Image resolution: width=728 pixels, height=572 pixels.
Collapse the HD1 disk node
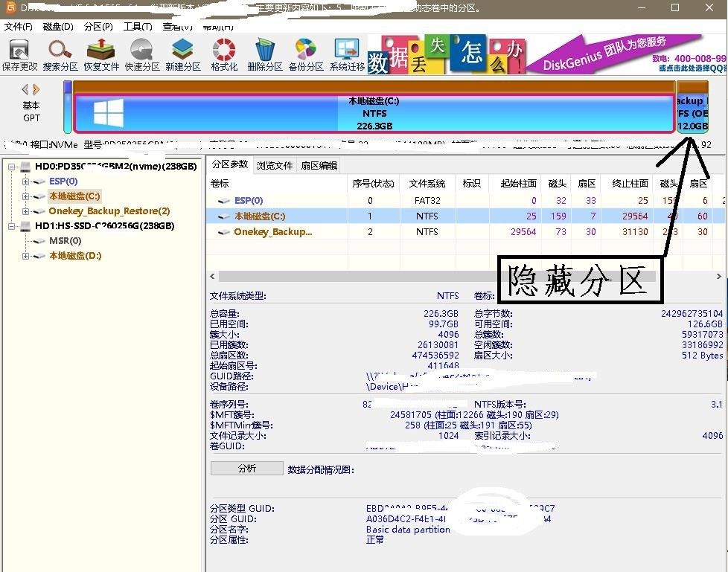pos(12,226)
